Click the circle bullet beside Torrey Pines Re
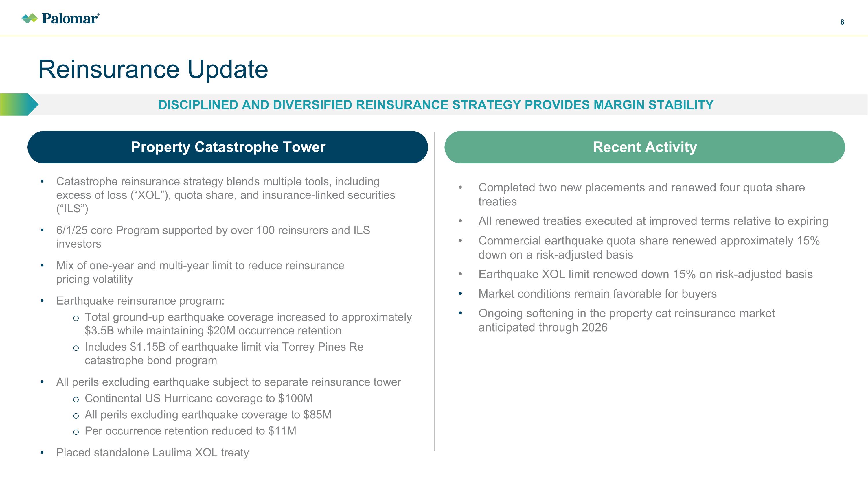Viewport: 868px width, 488px height. (76, 348)
